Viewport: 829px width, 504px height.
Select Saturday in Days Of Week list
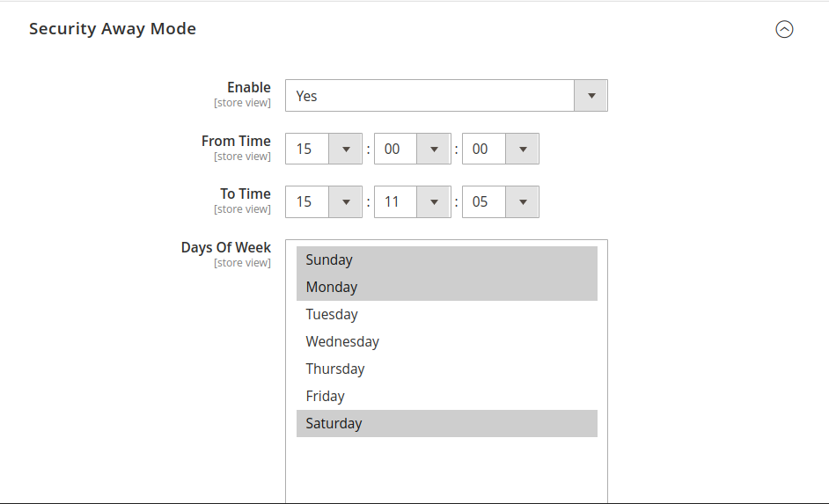447,424
